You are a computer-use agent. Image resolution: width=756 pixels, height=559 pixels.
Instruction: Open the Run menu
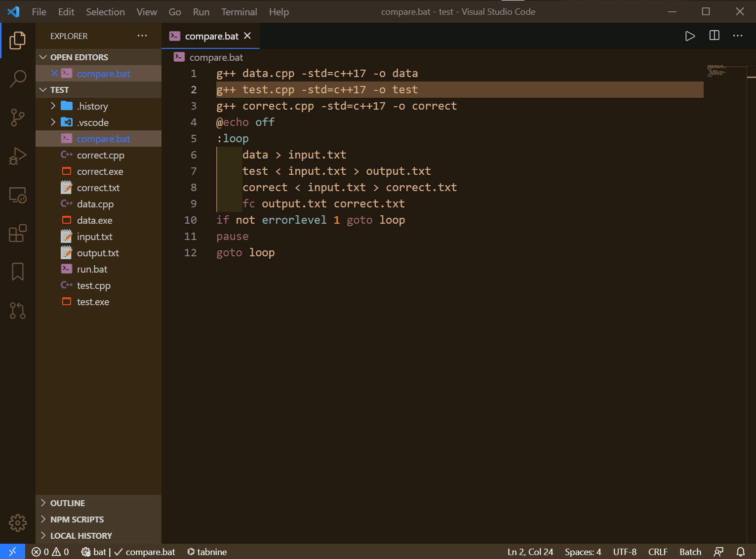(x=201, y=12)
